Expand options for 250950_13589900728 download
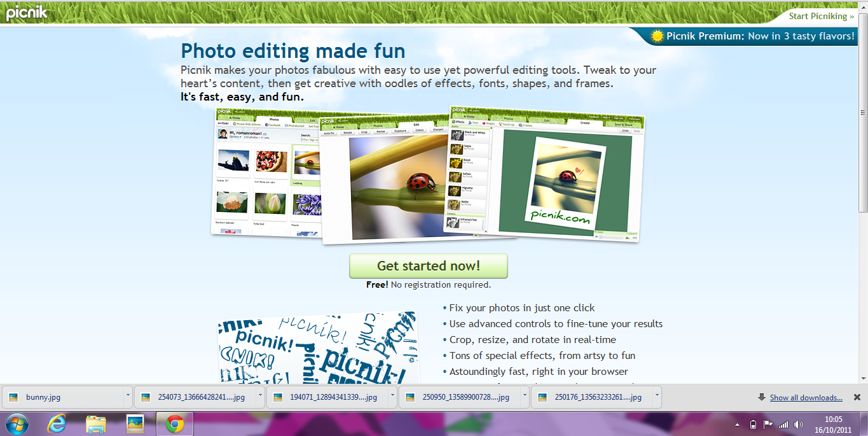868x436 pixels. (525, 395)
